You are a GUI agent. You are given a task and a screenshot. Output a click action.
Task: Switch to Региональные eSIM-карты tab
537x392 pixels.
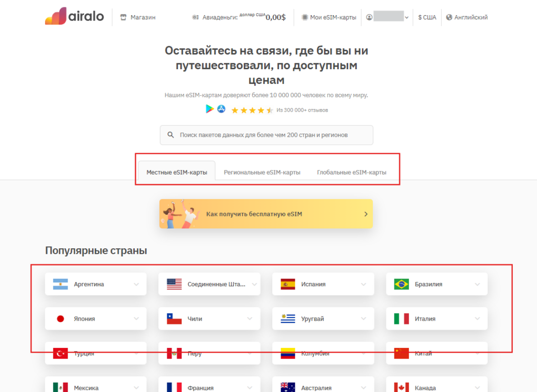point(262,172)
